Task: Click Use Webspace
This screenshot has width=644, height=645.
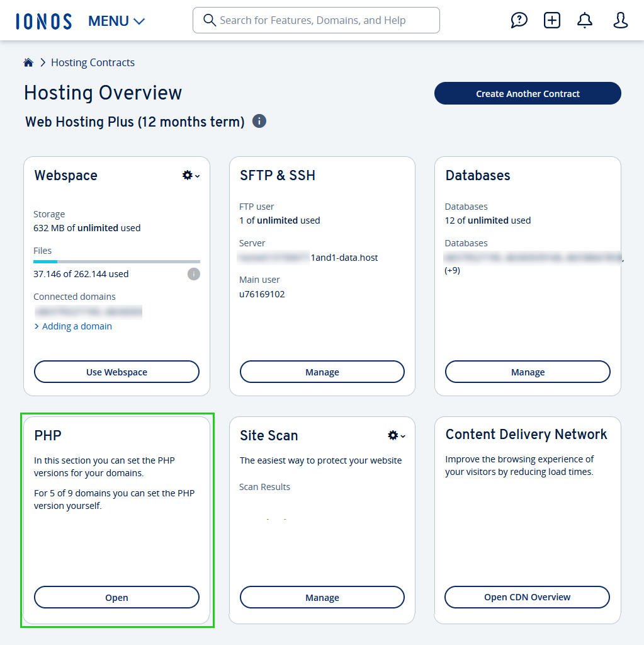Action: (x=116, y=372)
